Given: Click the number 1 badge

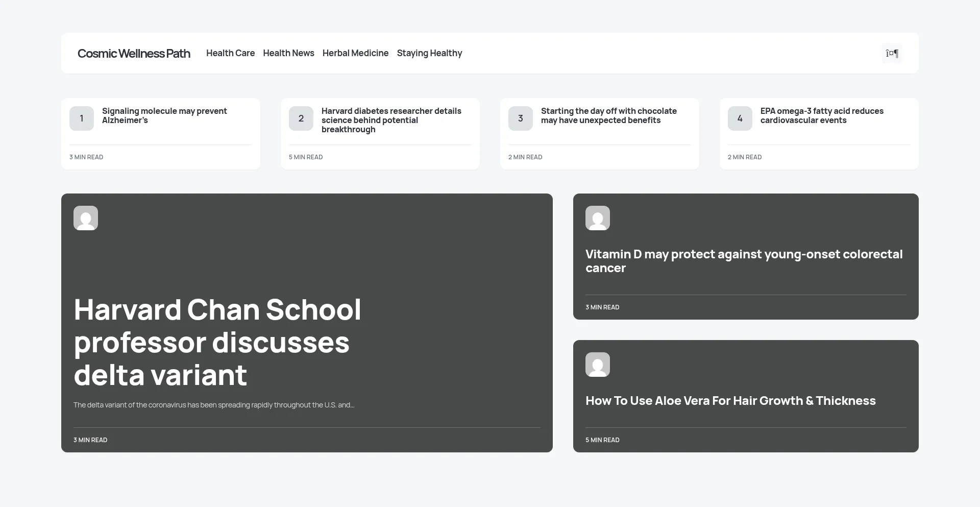Looking at the screenshot, I should (x=82, y=118).
